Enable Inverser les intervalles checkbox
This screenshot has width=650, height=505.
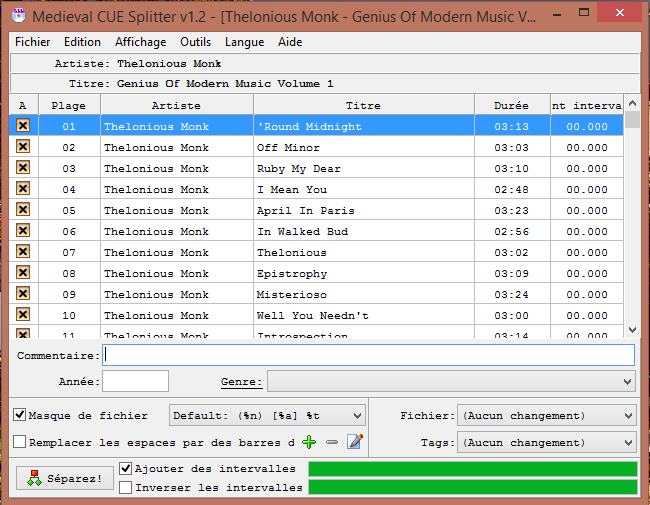coord(126,487)
